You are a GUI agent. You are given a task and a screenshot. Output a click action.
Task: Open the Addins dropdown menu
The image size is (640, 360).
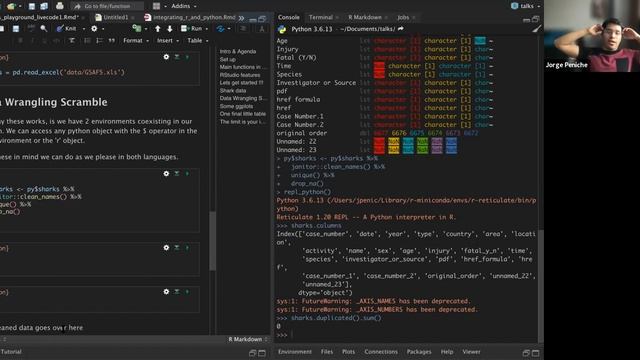[x=183, y=6]
